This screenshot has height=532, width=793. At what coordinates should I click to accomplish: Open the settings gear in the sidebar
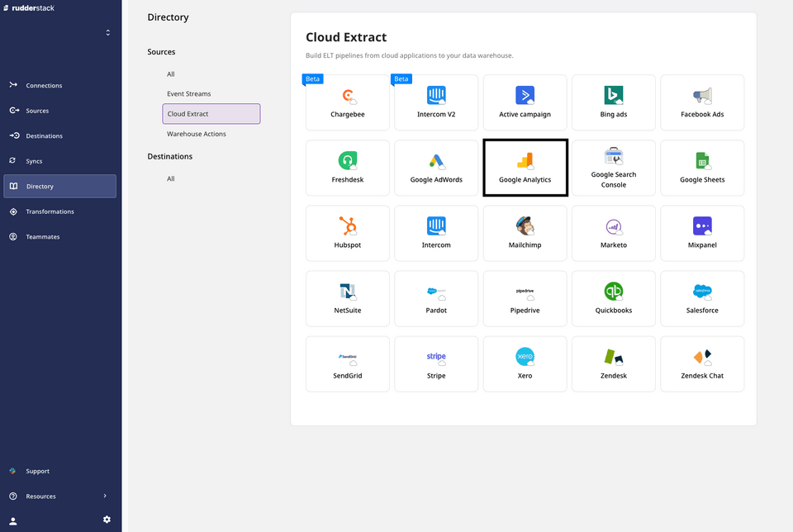coord(107,520)
